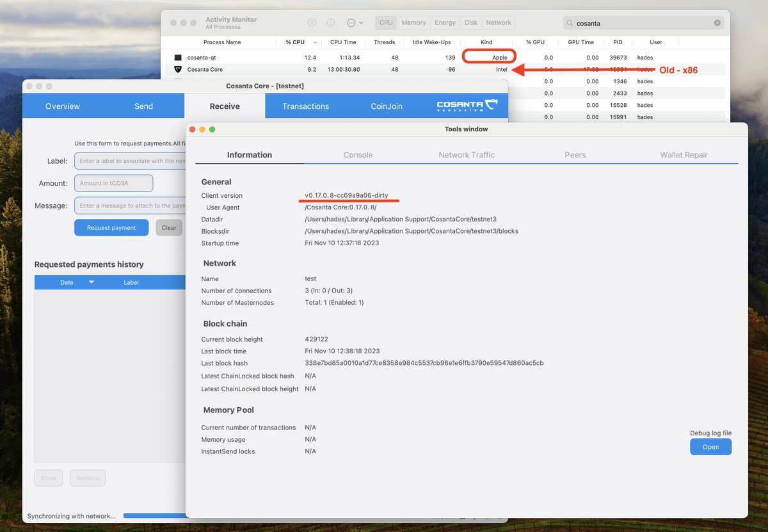Click the Show button under payments history
Screen dimensions: 768x532
(49, 478)
